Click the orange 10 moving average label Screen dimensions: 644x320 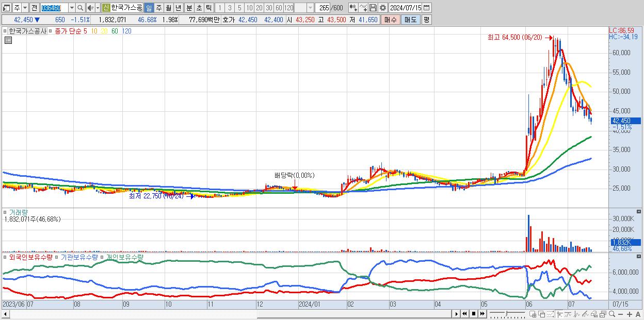[x=94, y=31]
